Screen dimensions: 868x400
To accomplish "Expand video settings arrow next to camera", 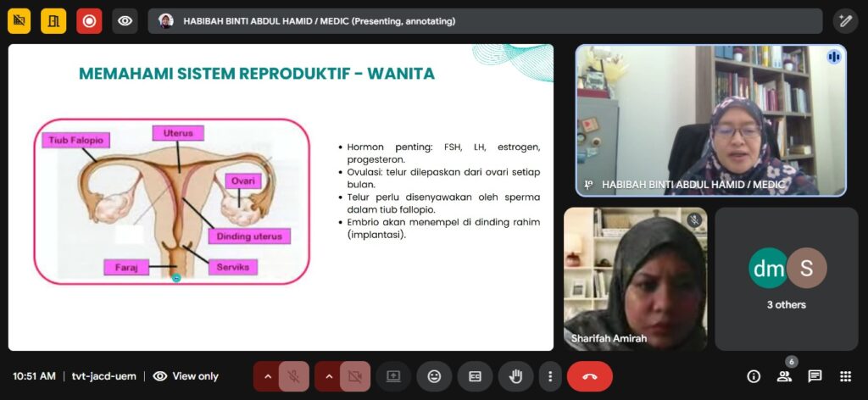I will coord(329,376).
